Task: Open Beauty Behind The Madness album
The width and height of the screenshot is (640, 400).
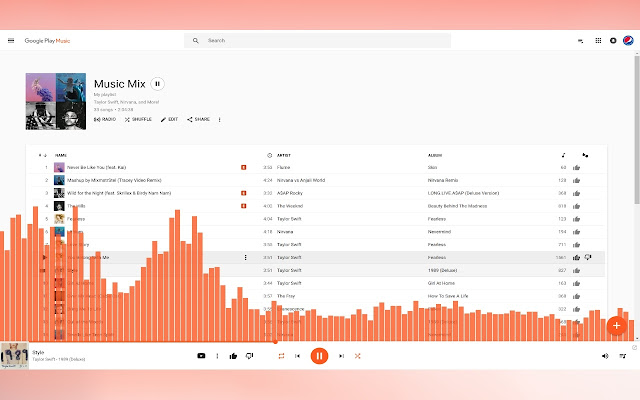Action: (x=457, y=206)
